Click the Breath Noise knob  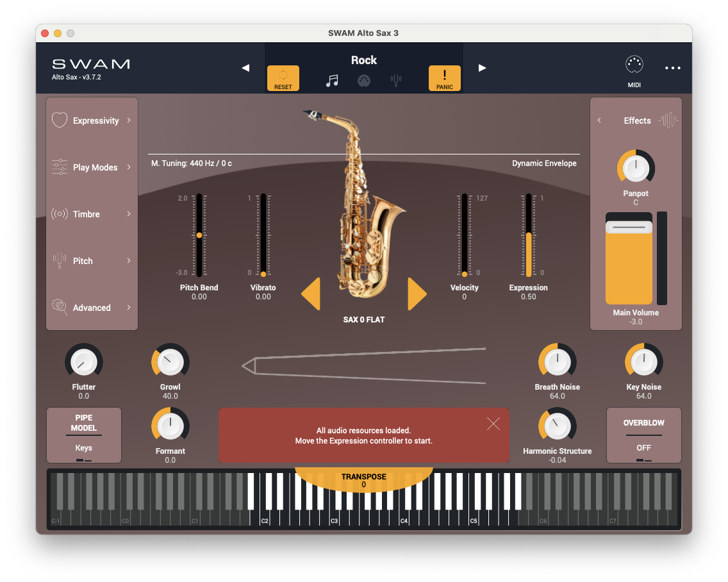coord(557,362)
